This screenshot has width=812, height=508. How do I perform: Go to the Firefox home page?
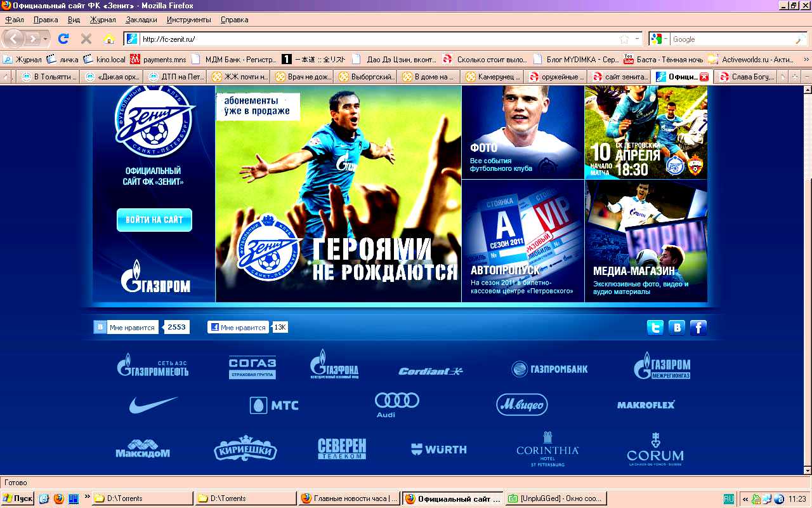click(108, 39)
